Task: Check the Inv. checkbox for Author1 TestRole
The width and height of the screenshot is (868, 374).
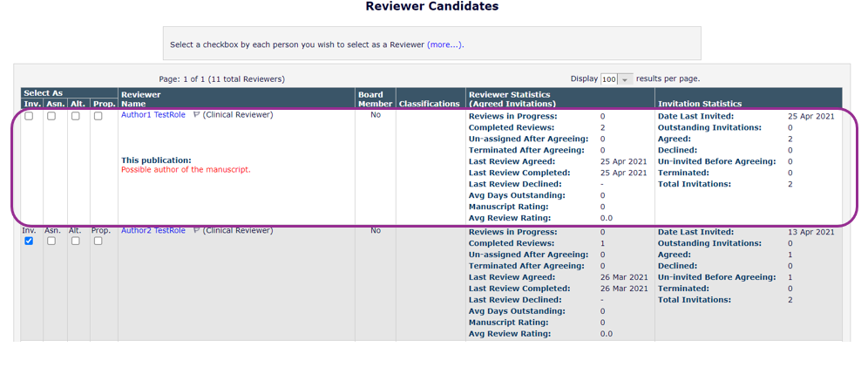Action: pos(29,116)
